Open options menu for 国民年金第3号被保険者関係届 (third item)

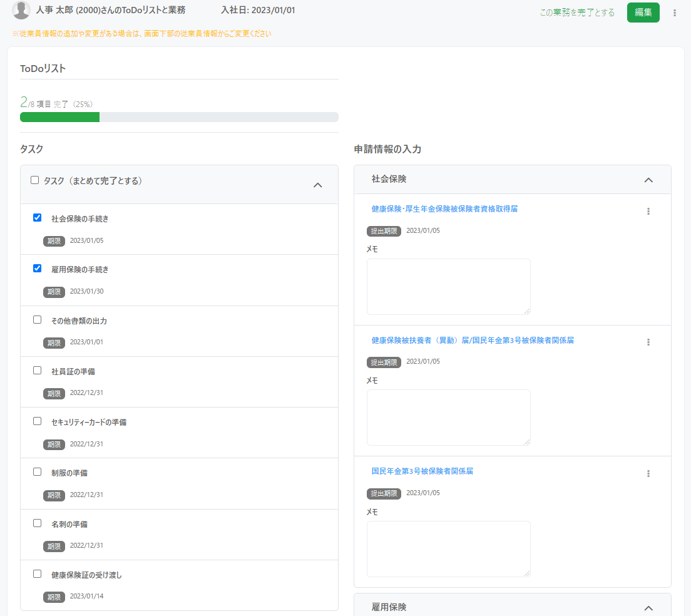coord(648,474)
